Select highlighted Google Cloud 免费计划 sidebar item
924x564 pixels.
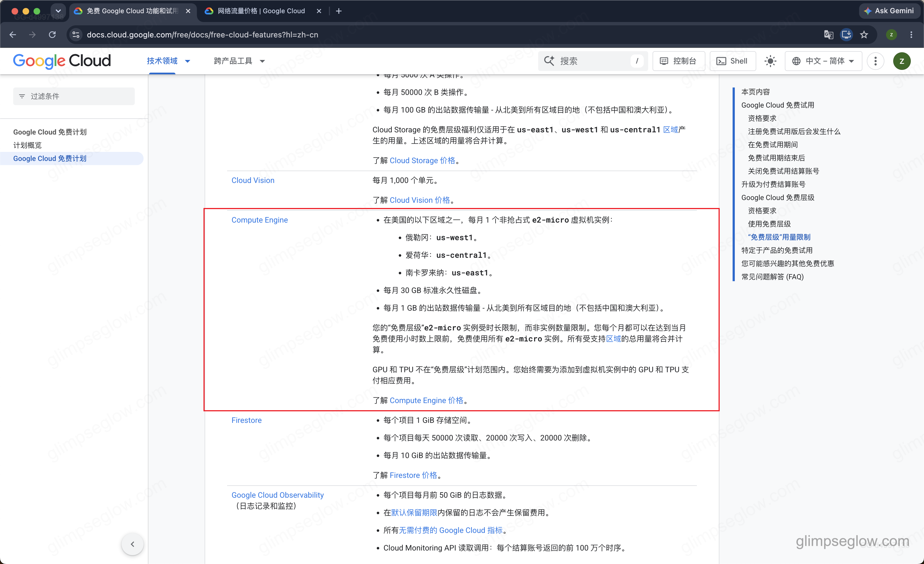click(x=71, y=158)
